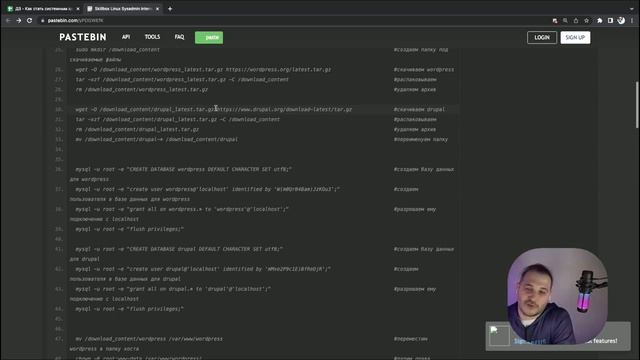Toggle the browser side panel icon

click(610, 20)
